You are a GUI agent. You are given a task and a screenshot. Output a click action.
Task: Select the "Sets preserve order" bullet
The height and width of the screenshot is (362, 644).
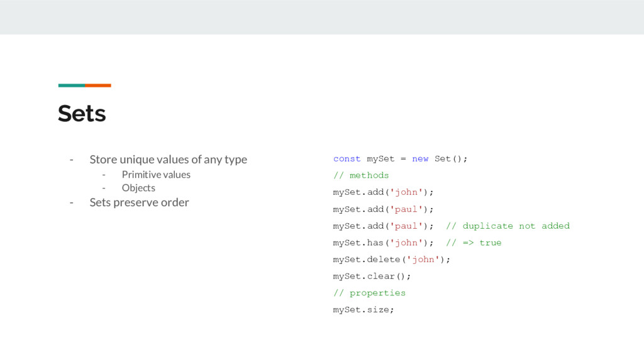[x=139, y=202]
